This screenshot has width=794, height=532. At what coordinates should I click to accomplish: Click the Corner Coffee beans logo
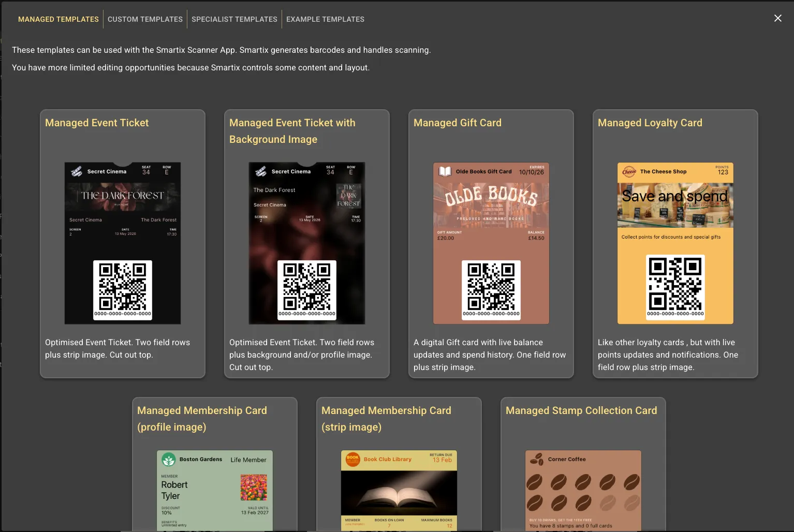(x=537, y=459)
